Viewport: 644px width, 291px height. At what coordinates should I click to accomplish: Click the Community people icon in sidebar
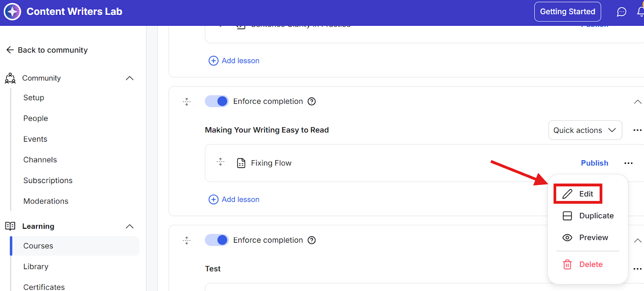[10, 78]
